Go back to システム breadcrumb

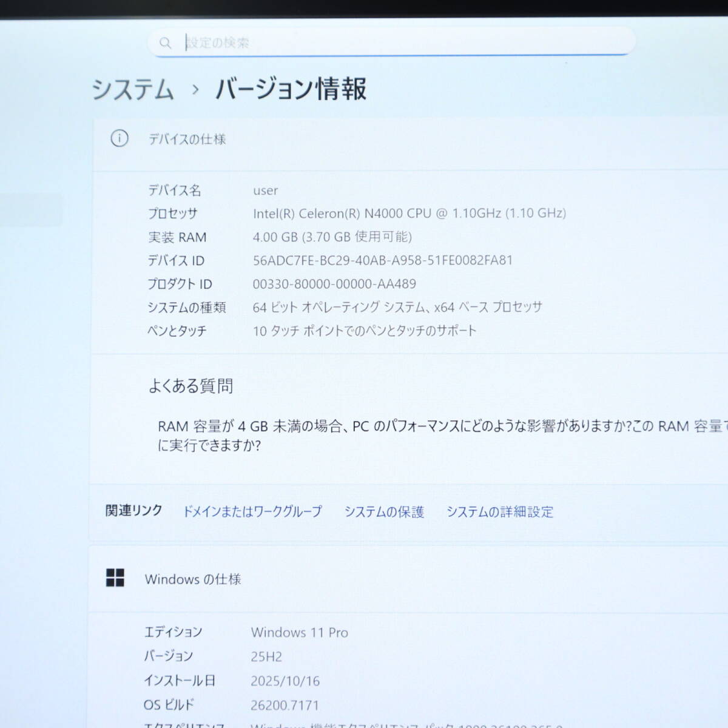[x=133, y=90]
